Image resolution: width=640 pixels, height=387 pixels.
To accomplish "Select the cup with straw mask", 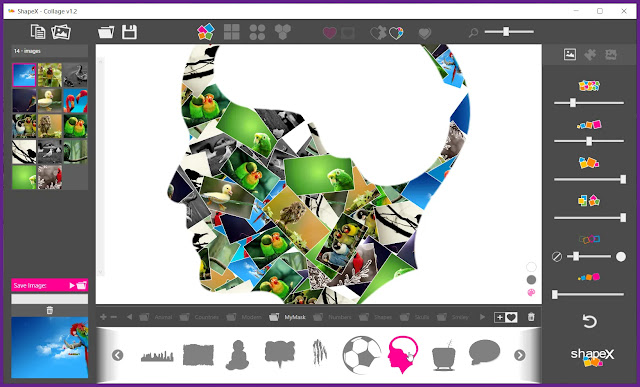I will click(x=444, y=355).
